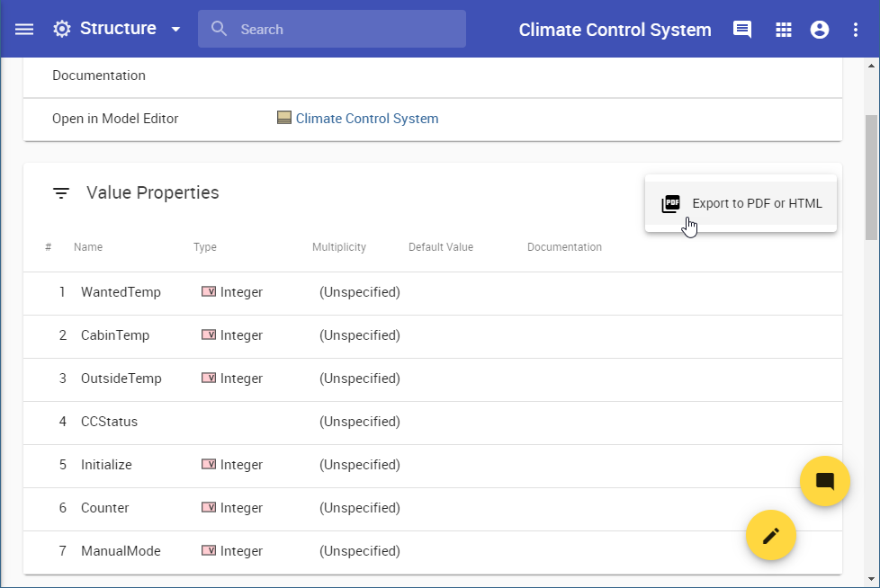Open the hamburger navigation menu
Viewport: 880px width, 588px height.
(x=24, y=29)
